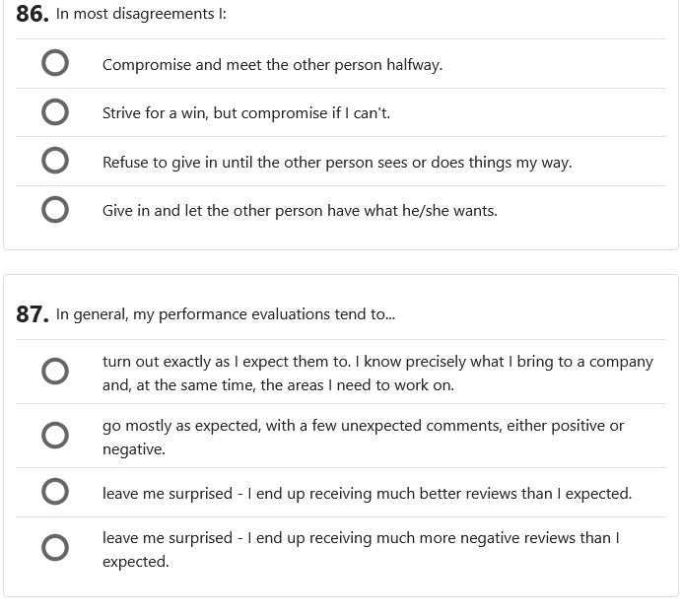
Task: Click text 'Refuse to give in until the other person'
Action: [336, 162]
